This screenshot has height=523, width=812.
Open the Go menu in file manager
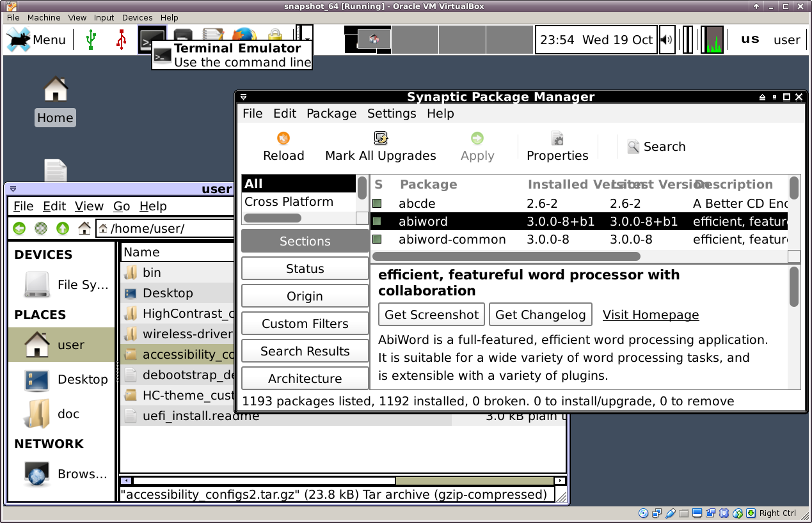coord(122,207)
